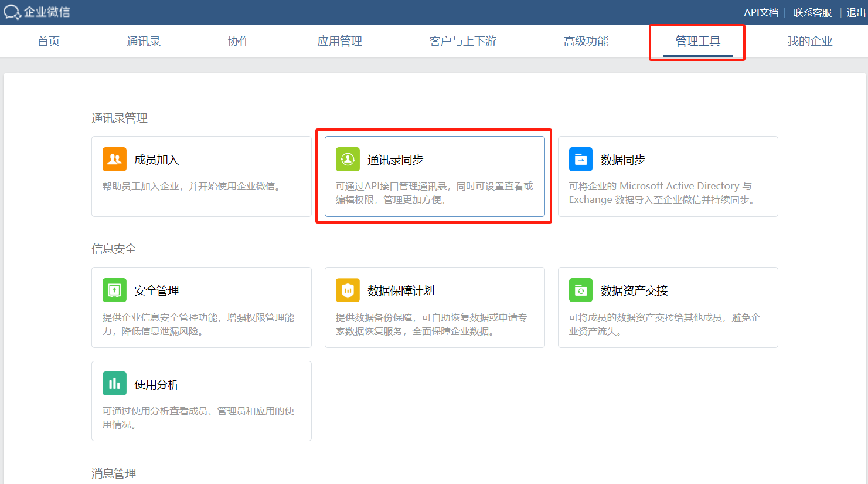Open the 通讯录 navigation tab

tap(144, 41)
